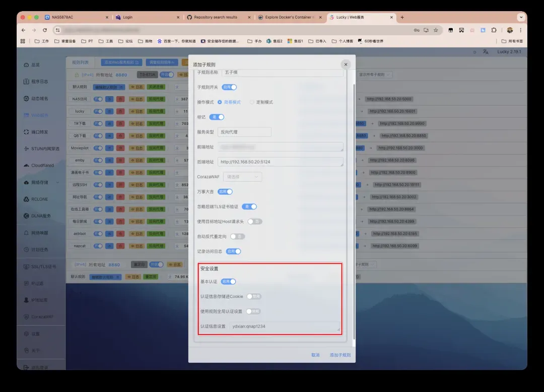Toggle the 子规则开关 switch
Image resolution: width=544 pixels, height=392 pixels.
(x=230, y=87)
